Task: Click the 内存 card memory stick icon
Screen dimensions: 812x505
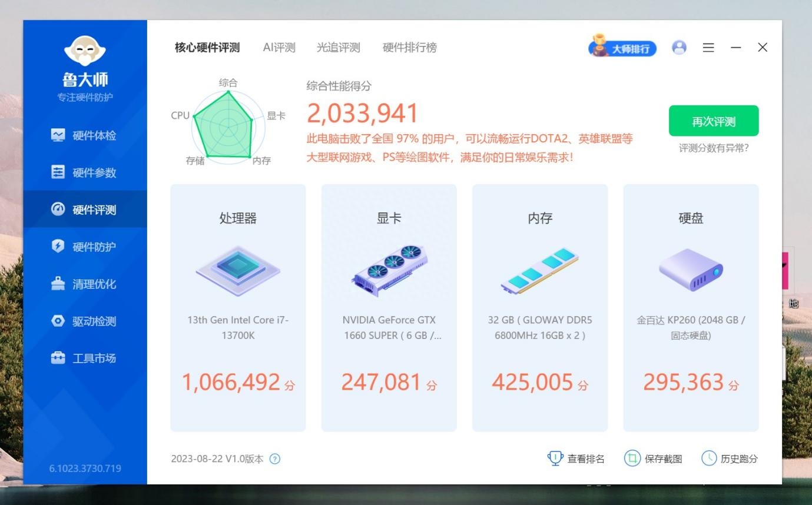Action: coord(540,271)
